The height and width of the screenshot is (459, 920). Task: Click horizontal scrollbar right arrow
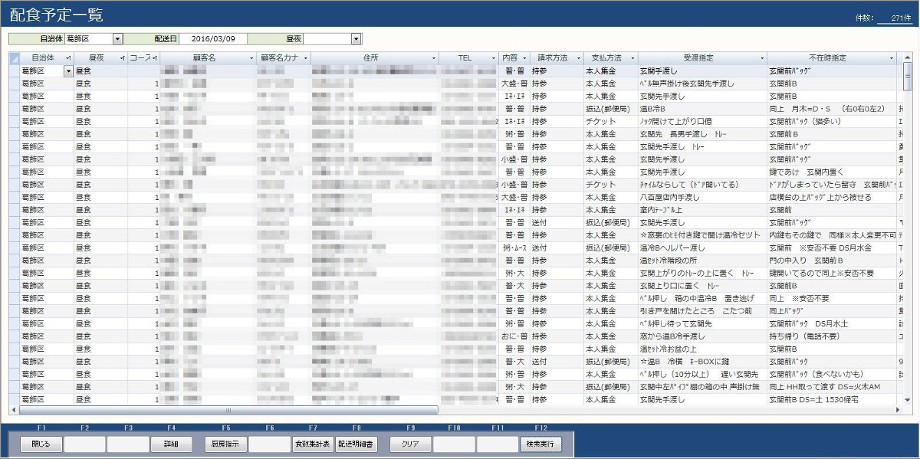(x=898, y=410)
